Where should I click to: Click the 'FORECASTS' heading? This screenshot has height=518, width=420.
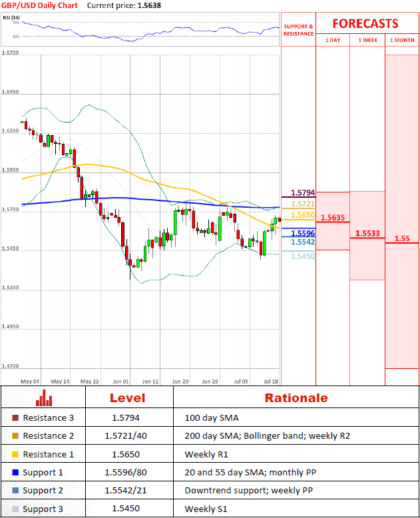click(365, 23)
